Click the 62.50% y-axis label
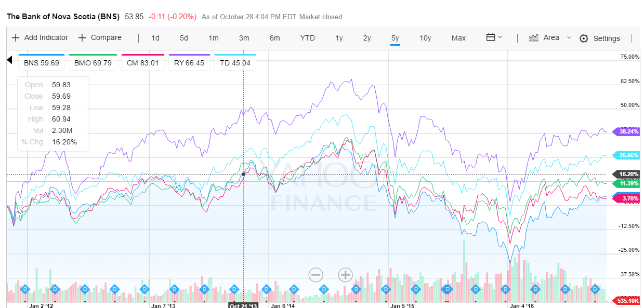This screenshot has width=644, height=308. (630, 81)
